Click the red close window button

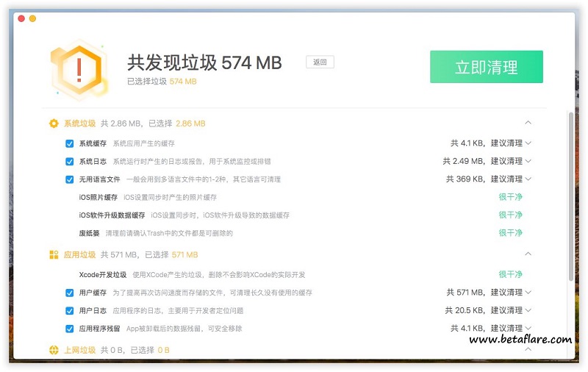tap(21, 18)
